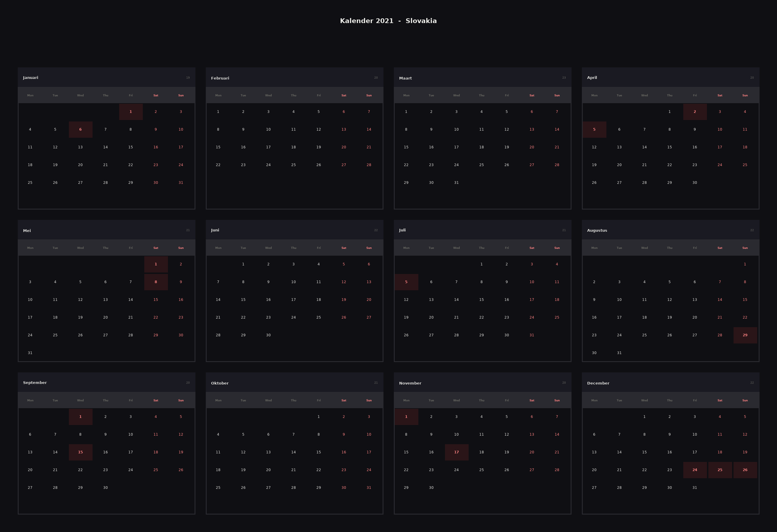This screenshot has width=777, height=532.
Task: Click the Maart month heading
Action: [405, 78]
